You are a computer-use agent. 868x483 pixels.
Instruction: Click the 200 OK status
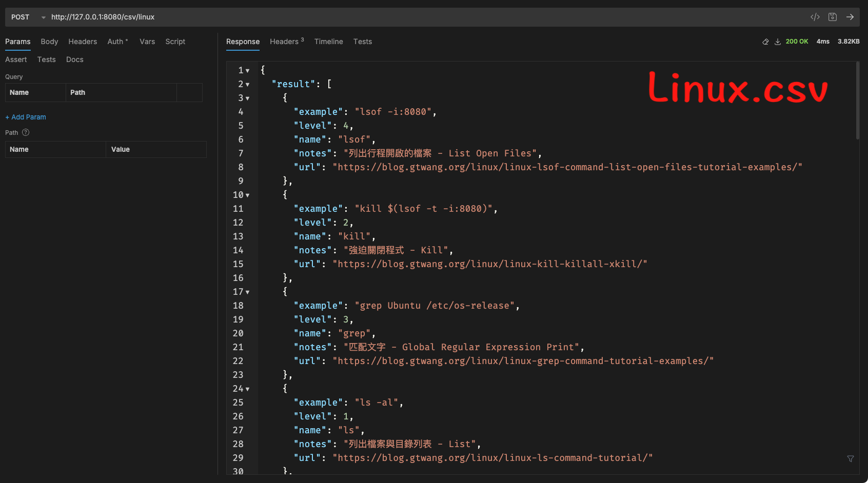[797, 42]
